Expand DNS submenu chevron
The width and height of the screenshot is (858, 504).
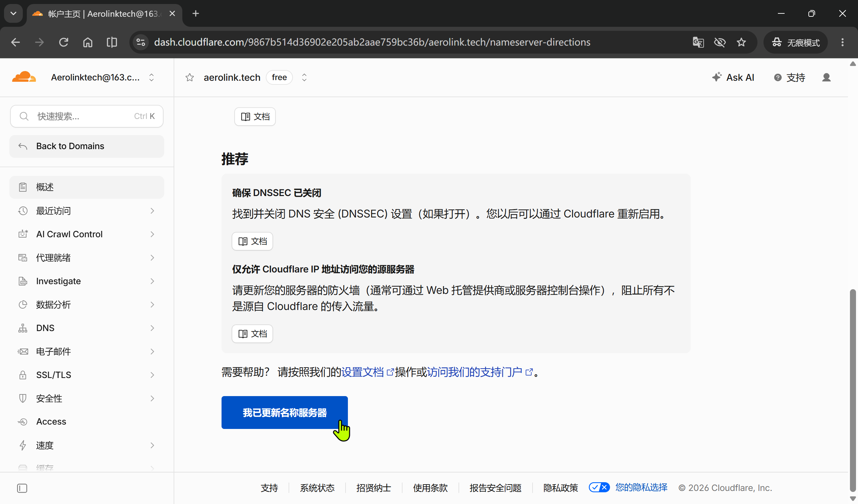tap(152, 328)
